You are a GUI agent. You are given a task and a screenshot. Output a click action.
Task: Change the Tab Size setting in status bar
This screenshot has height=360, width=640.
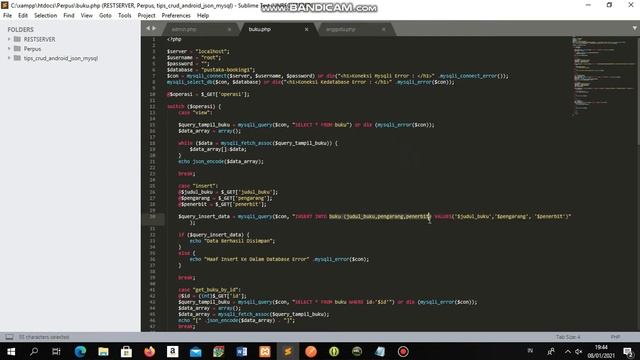coord(568,337)
